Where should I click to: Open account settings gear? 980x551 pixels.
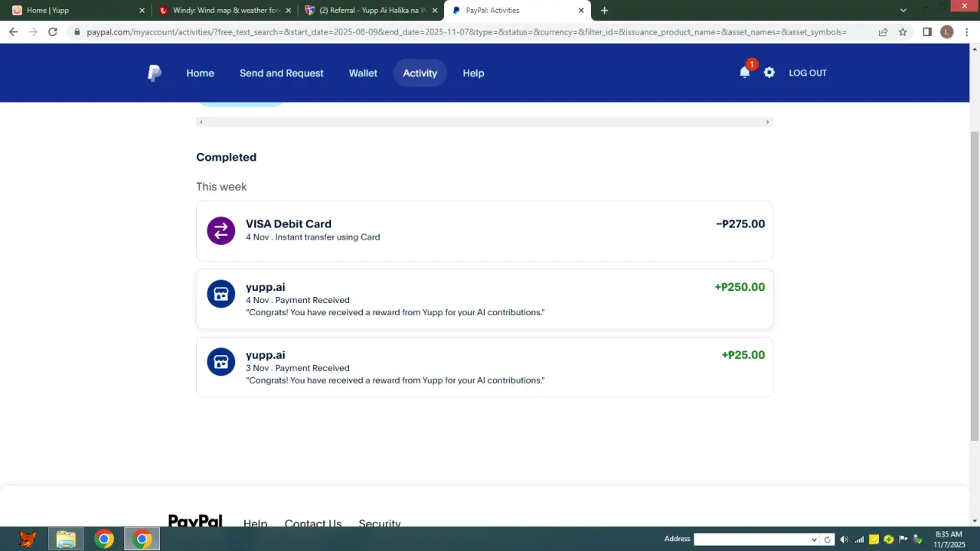pyautogui.click(x=769, y=73)
